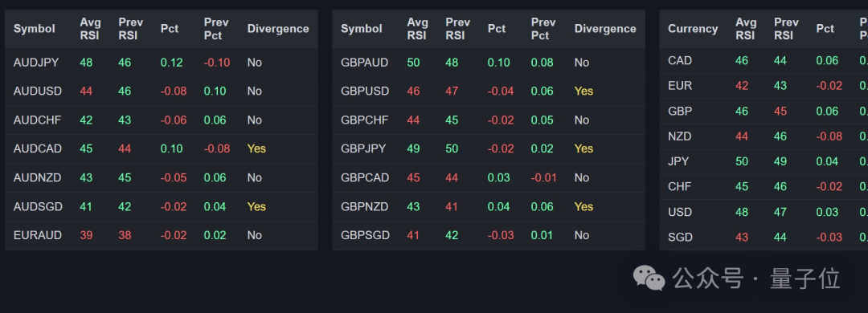Select the AUDJPY row
This screenshot has height=313, width=868.
click(x=161, y=63)
